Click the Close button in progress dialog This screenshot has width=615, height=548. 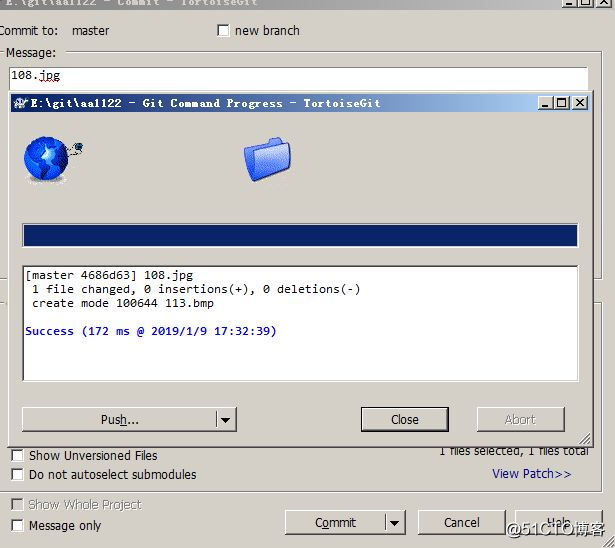point(404,419)
